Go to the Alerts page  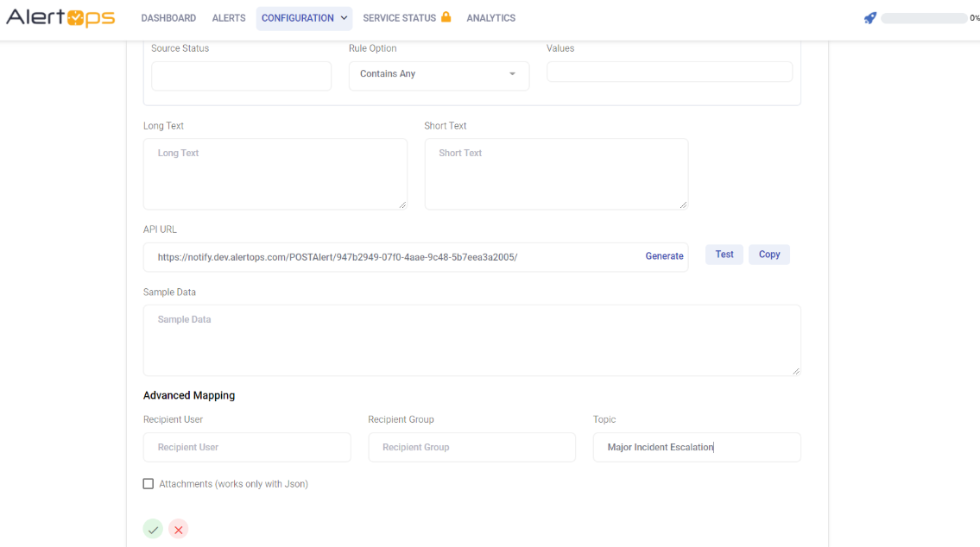[x=229, y=18]
